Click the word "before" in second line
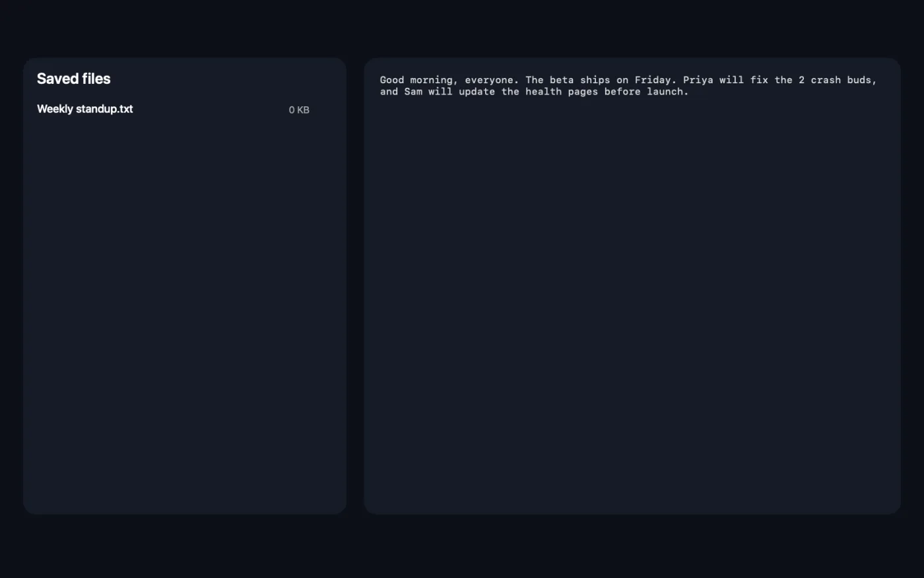Screen dimensions: 924x578 (x=622, y=92)
